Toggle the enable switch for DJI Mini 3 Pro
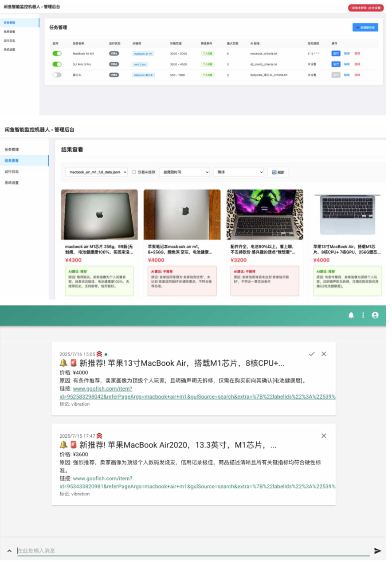This screenshot has height=562, width=392. (57, 64)
